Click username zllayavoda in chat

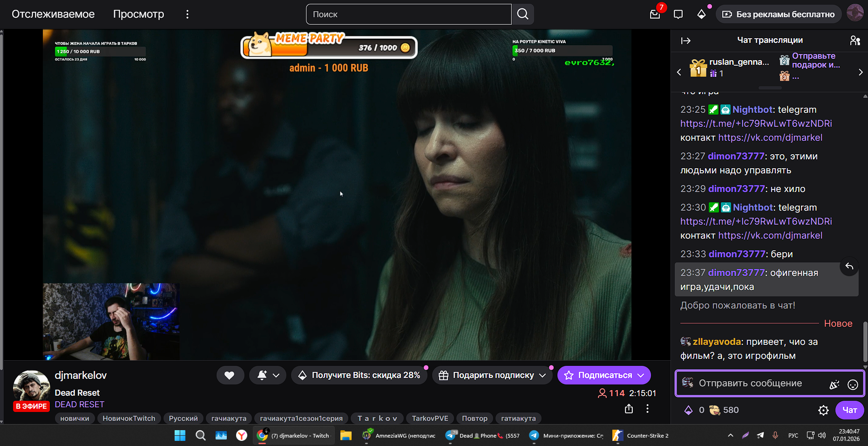[x=717, y=342]
